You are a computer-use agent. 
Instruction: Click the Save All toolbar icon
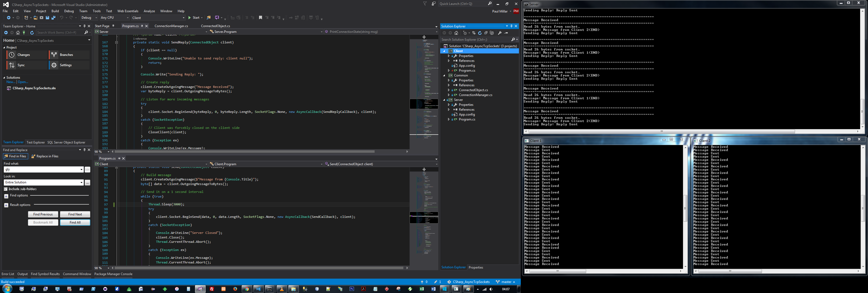coord(53,18)
